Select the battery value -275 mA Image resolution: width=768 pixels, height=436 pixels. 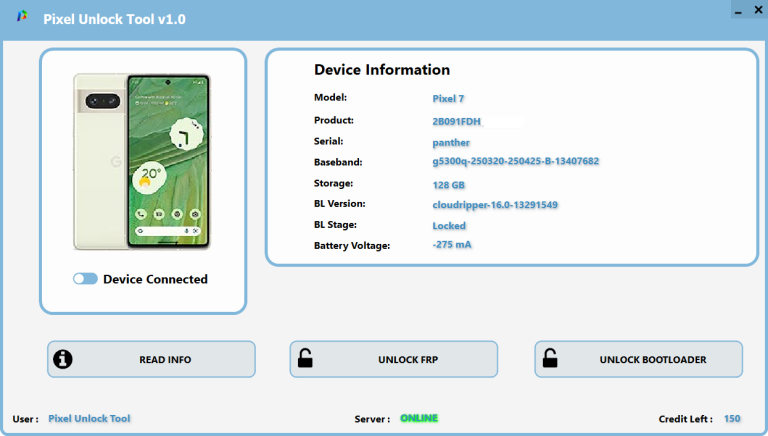452,244
